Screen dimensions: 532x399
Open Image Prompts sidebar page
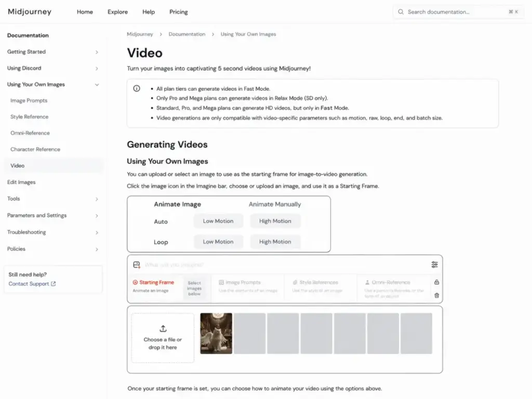click(x=29, y=101)
